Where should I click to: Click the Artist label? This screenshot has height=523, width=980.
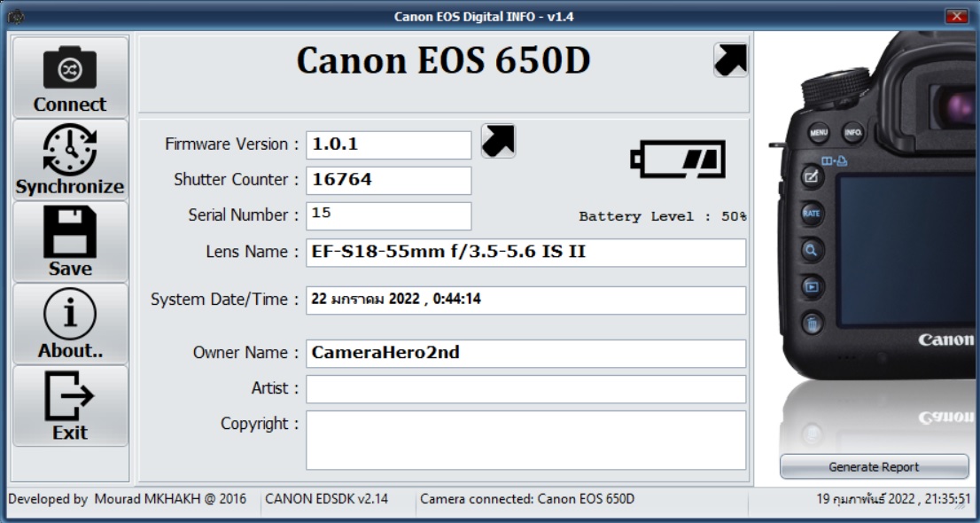point(275,388)
